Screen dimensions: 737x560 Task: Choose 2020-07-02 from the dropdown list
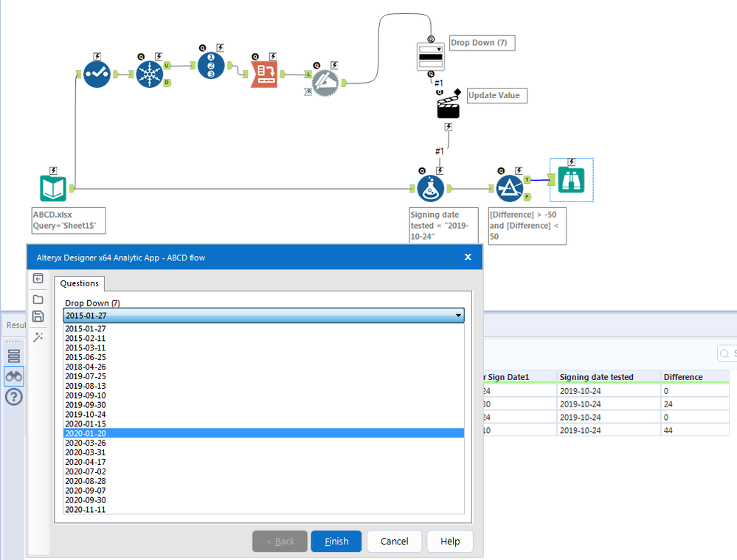(263, 471)
